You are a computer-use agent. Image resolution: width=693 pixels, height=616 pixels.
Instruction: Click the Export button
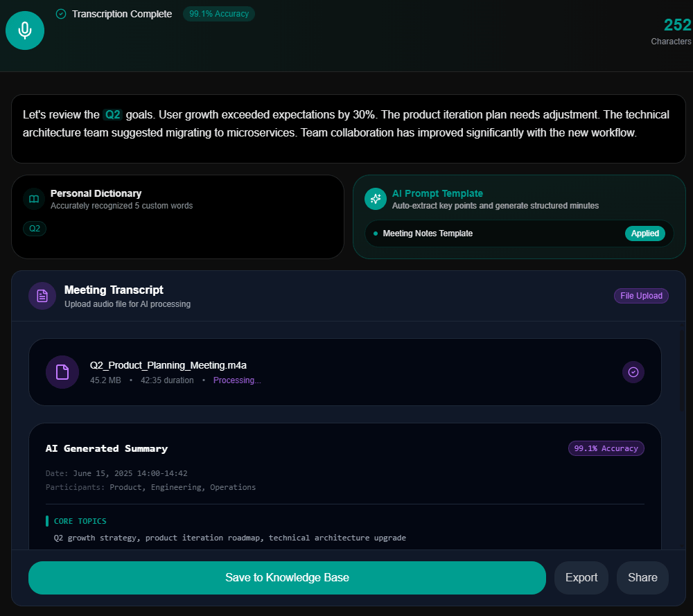581,578
